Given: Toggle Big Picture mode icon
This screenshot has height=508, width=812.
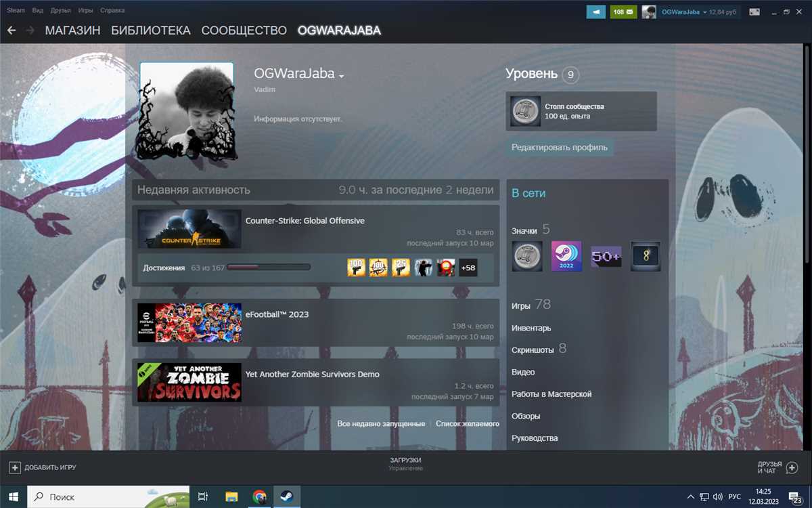Looking at the screenshot, I should [x=754, y=12].
